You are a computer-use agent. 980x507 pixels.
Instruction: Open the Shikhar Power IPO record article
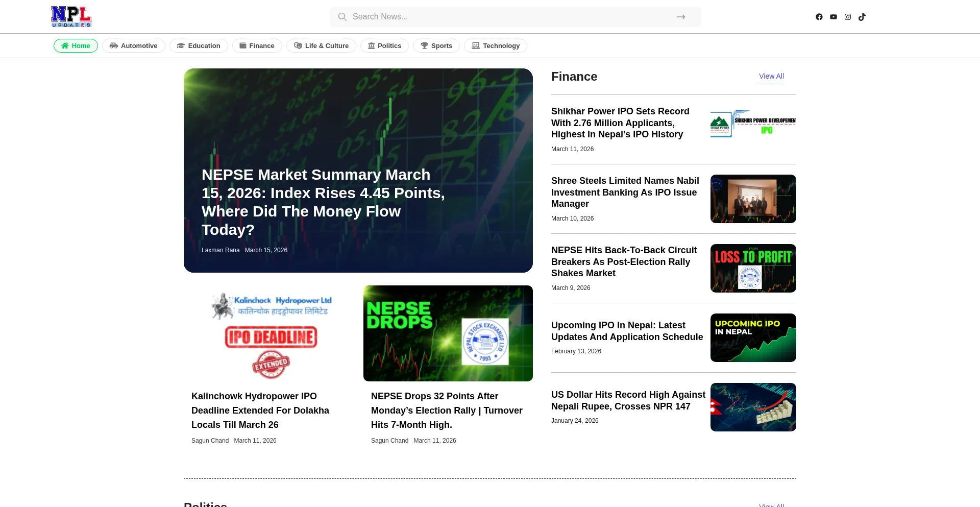(620, 123)
